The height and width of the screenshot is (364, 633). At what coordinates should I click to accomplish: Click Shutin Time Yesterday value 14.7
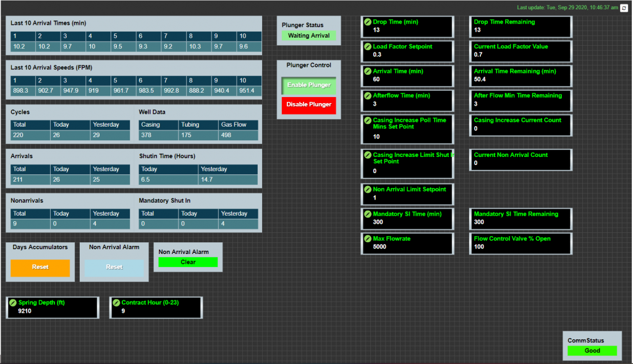pyautogui.click(x=228, y=180)
